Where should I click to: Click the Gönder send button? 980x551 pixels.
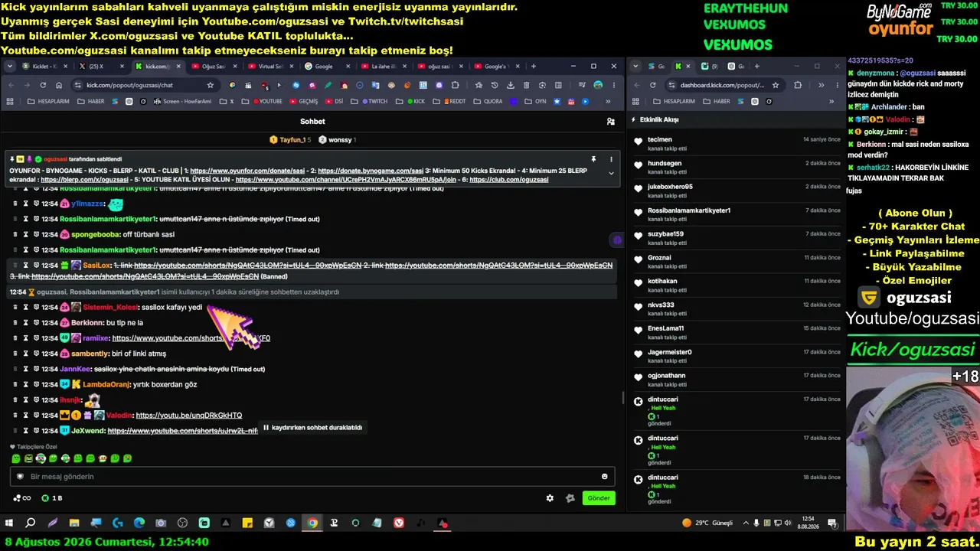click(x=599, y=498)
